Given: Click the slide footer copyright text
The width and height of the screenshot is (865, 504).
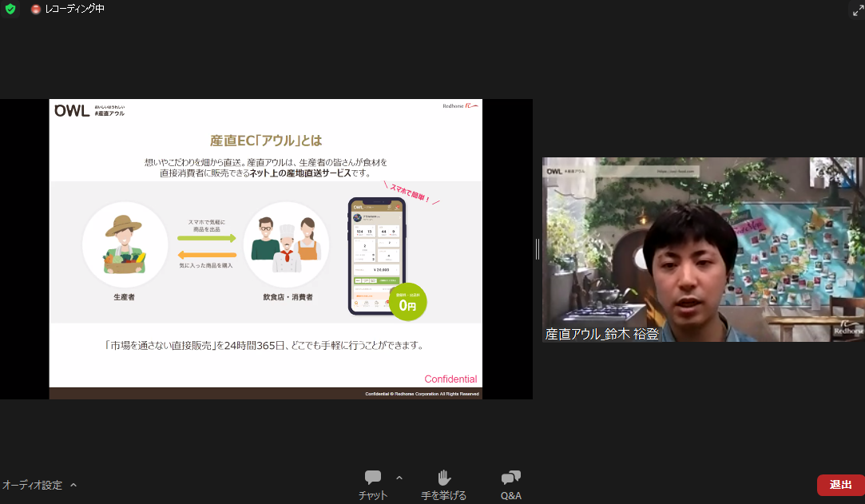Looking at the screenshot, I should click(422, 394).
